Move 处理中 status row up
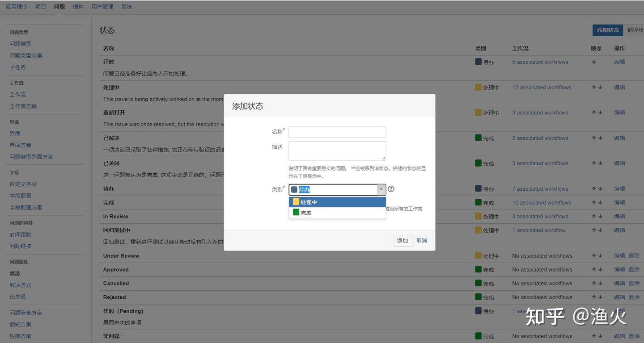The image size is (644, 343). tap(594, 88)
